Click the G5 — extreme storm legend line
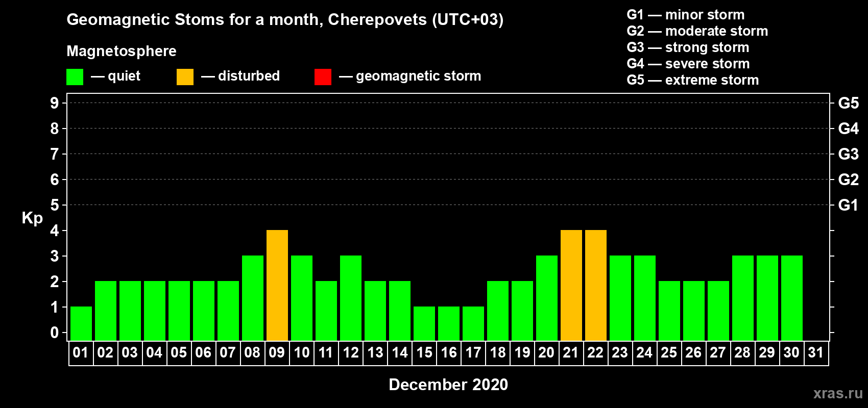Viewport: 868px width, 408px height. [x=693, y=80]
